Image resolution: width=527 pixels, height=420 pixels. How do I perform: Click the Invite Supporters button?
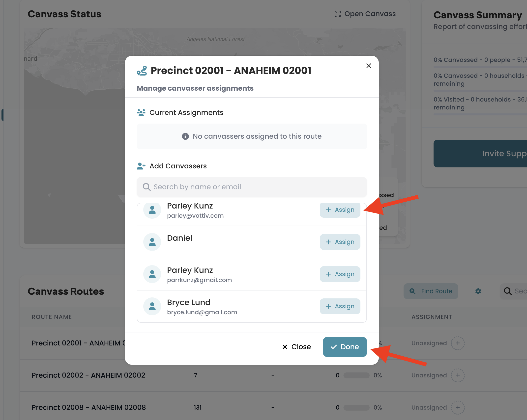[480, 154]
